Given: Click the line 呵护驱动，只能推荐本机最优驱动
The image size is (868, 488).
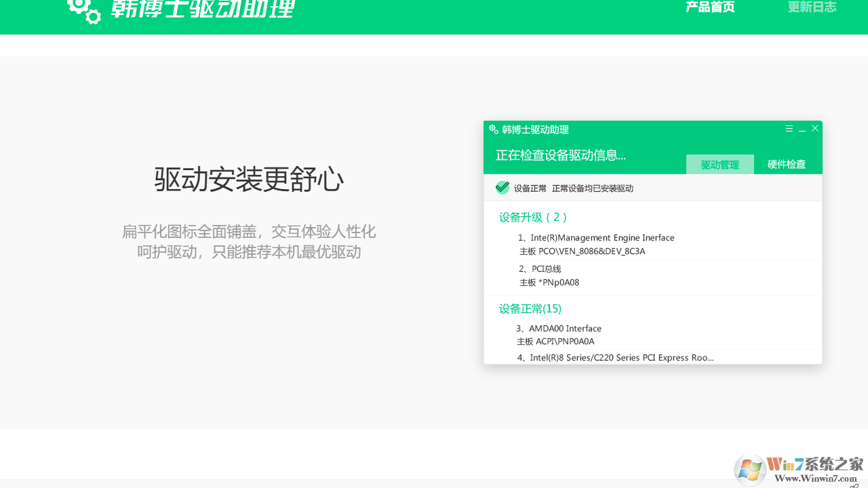Looking at the screenshot, I should point(249,252).
